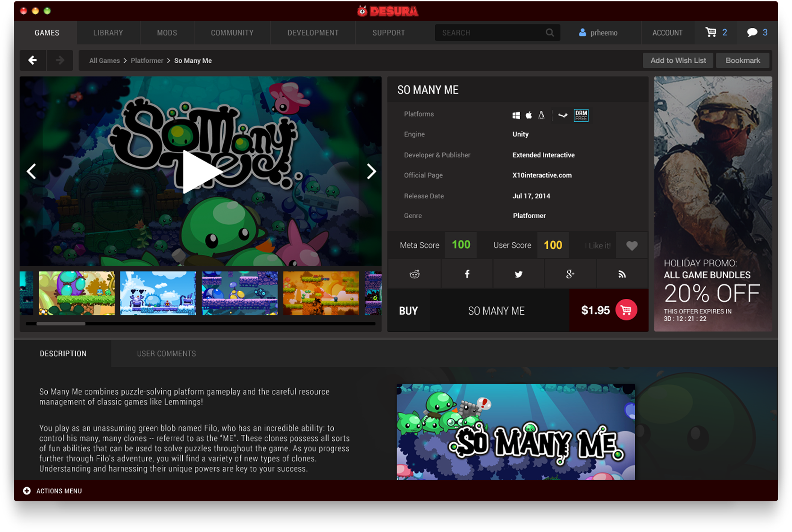Switch to the Library tab
Screen dimensions: 792x532
tap(108, 33)
